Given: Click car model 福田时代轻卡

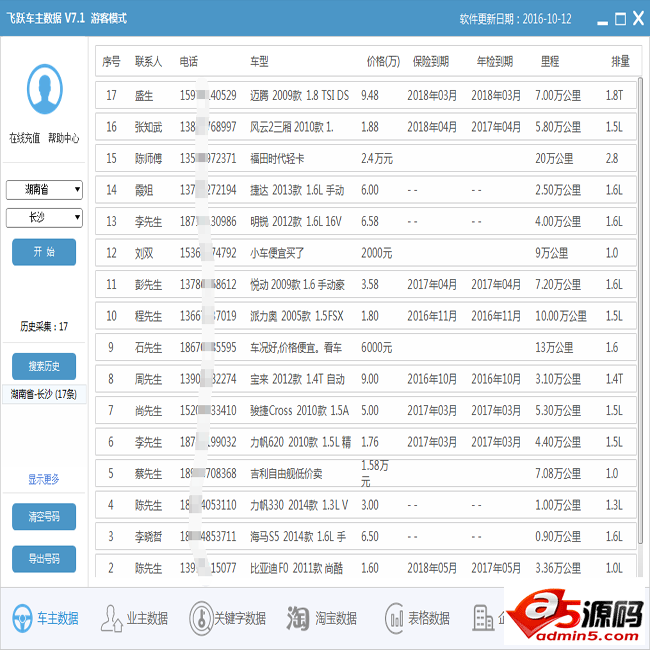Looking at the screenshot, I should pos(277,159).
